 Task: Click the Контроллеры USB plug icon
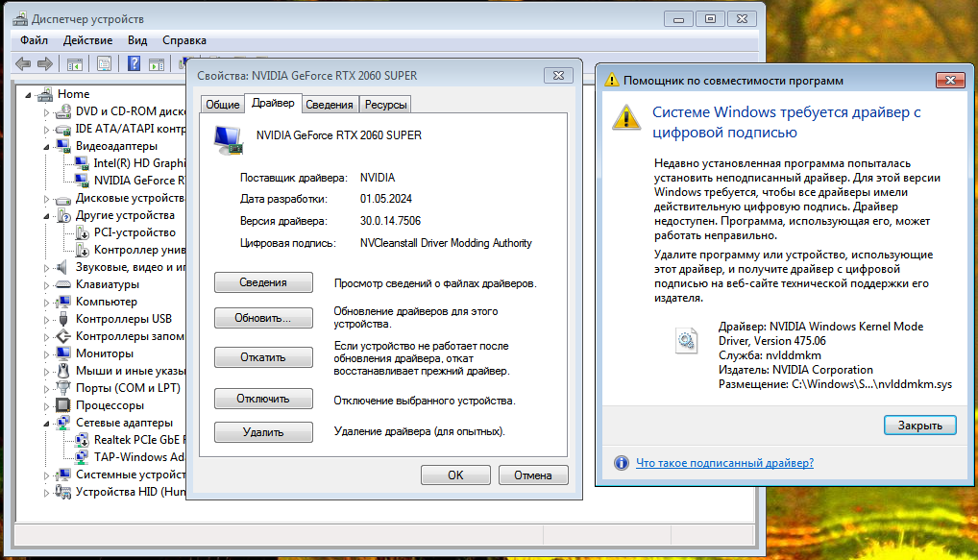[x=62, y=319]
